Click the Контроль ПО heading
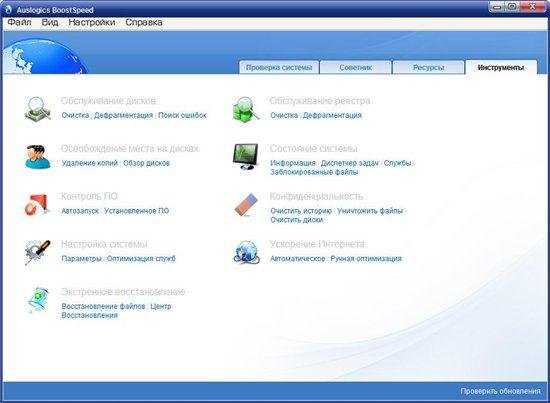The image size is (550, 403). click(89, 196)
